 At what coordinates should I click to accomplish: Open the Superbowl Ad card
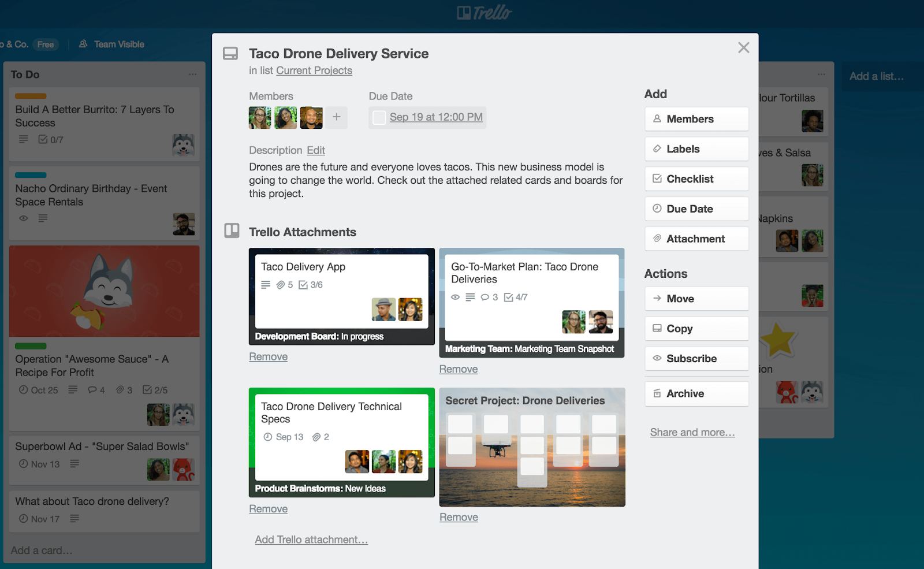[x=104, y=460]
